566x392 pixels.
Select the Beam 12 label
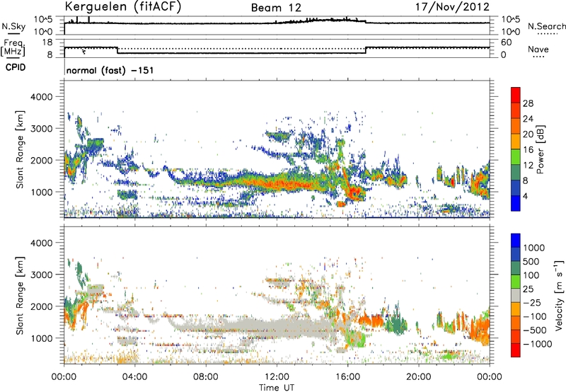(x=276, y=8)
